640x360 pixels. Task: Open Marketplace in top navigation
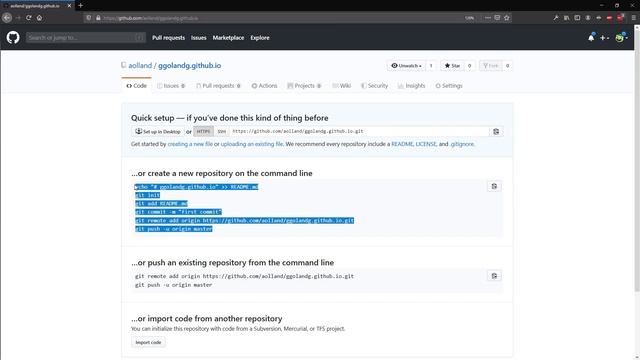(228, 38)
